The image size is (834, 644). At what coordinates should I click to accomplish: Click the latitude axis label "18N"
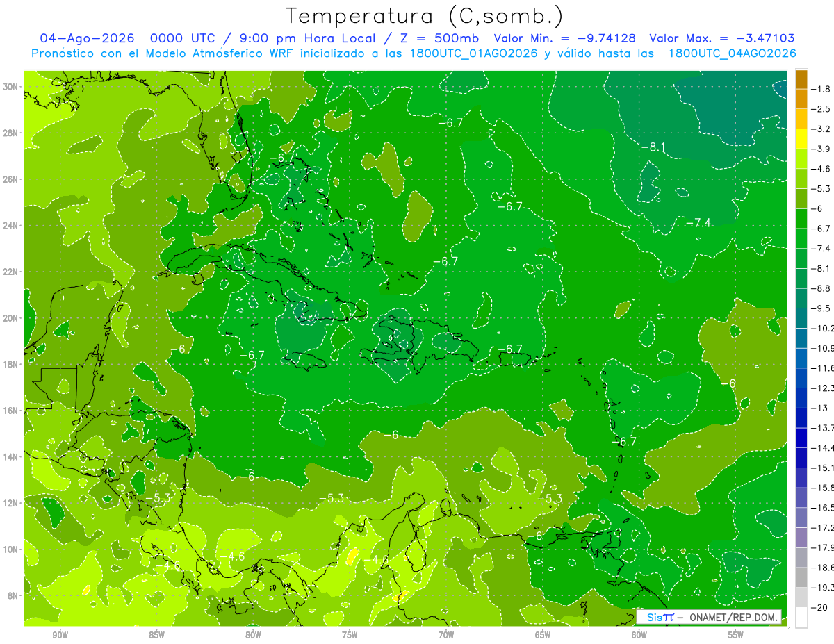pos(10,364)
